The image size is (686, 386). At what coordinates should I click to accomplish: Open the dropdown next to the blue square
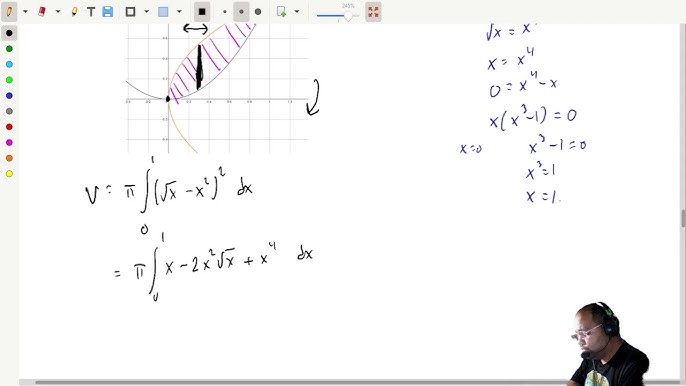[x=179, y=12]
